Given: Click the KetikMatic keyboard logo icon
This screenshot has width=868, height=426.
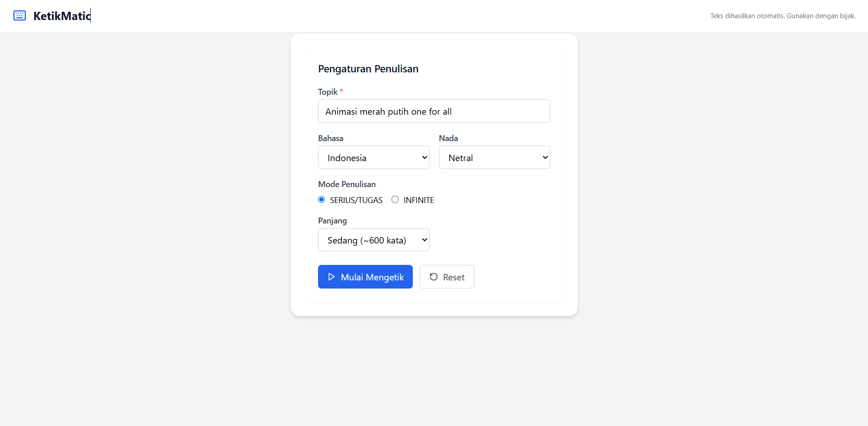Looking at the screenshot, I should (20, 15).
